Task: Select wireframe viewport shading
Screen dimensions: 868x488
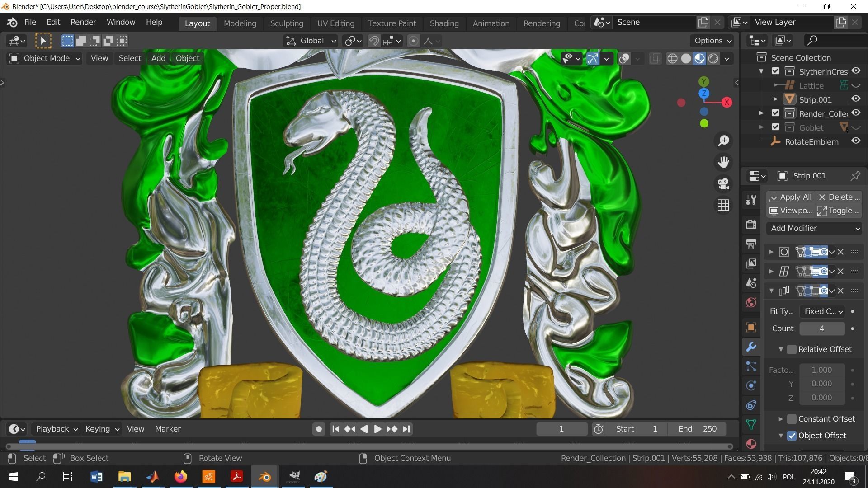Action: 672,58
